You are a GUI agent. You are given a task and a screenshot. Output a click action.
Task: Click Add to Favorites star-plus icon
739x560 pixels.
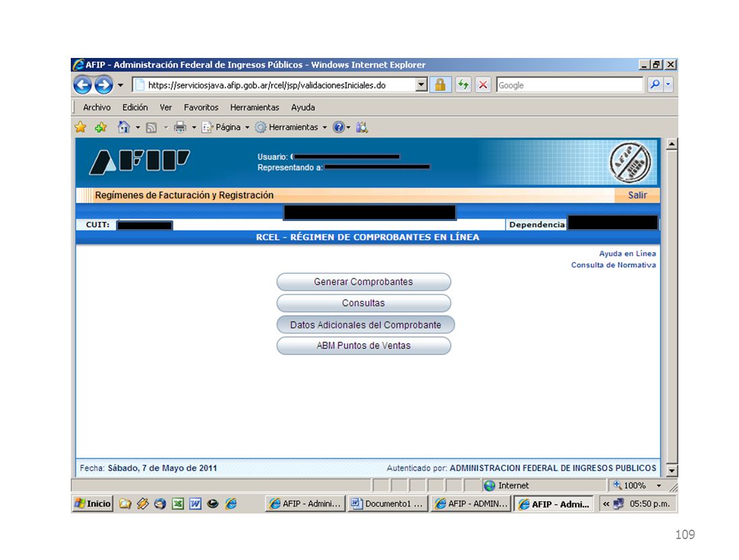point(100,127)
